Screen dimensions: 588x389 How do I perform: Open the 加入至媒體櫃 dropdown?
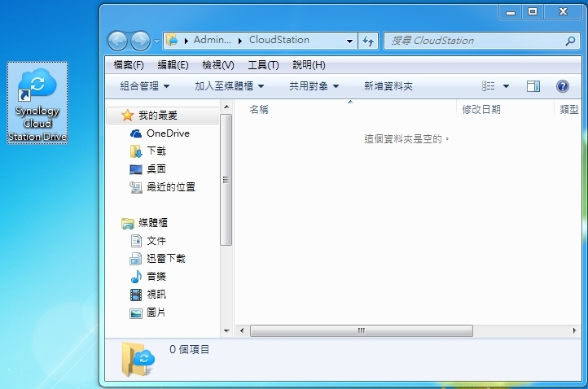click(x=229, y=86)
